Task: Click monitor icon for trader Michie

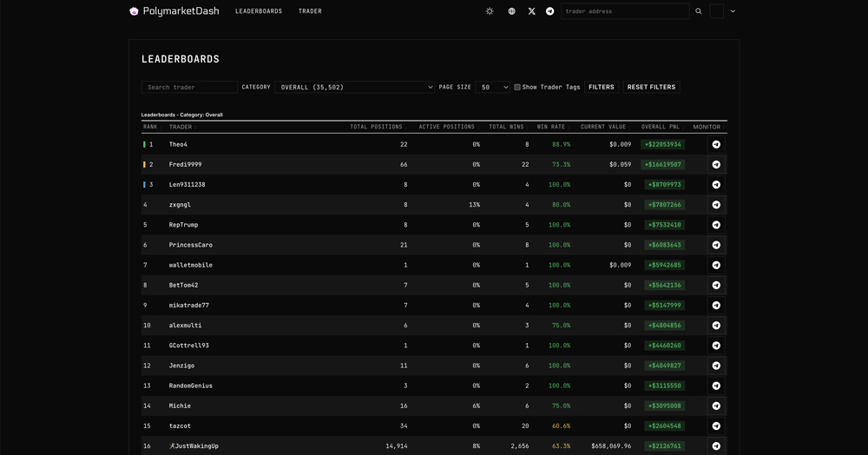Action: (x=716, y=406)
